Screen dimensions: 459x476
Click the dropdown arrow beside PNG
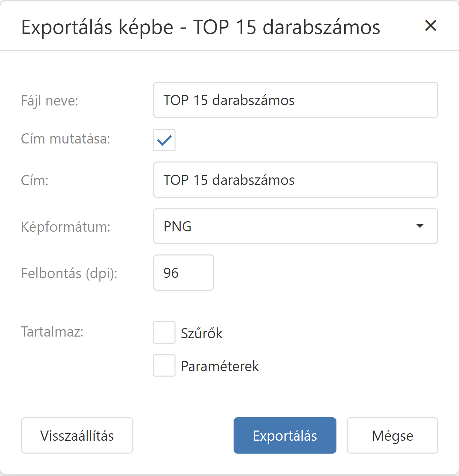click(x=420, y=226)
